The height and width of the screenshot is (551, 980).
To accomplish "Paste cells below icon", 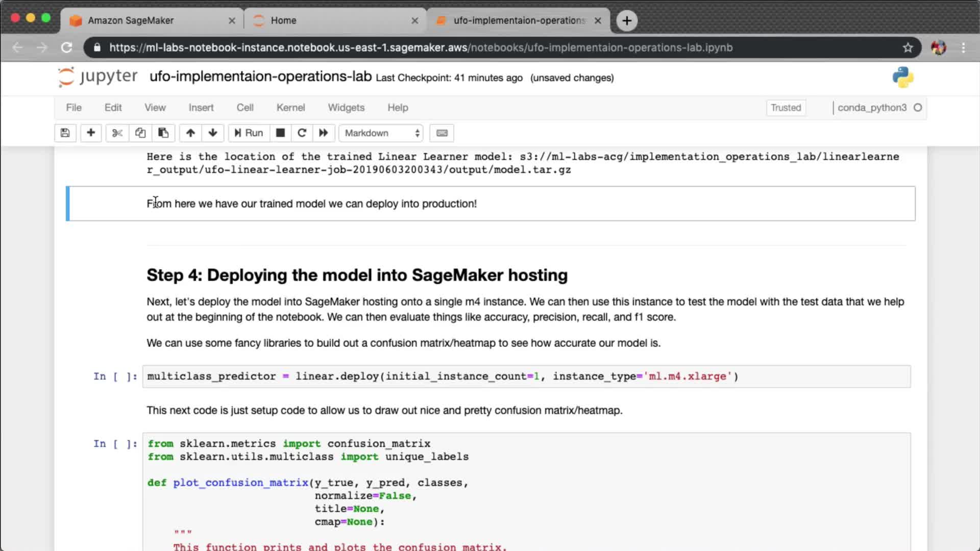I will coord(163,133).
